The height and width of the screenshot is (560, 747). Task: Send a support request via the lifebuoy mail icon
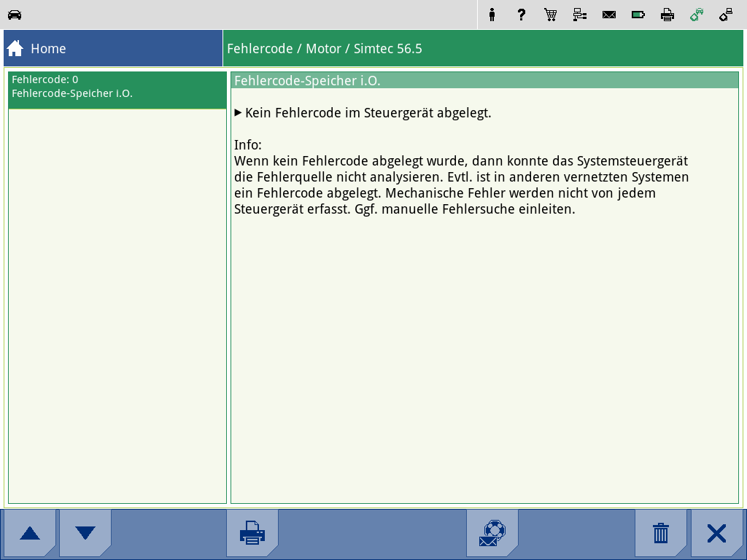[492, 533]
